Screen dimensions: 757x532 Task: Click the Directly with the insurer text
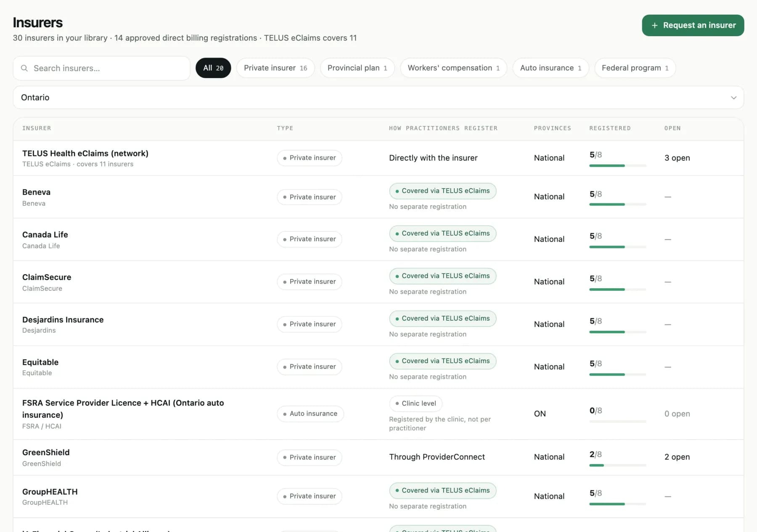point(433,158)
